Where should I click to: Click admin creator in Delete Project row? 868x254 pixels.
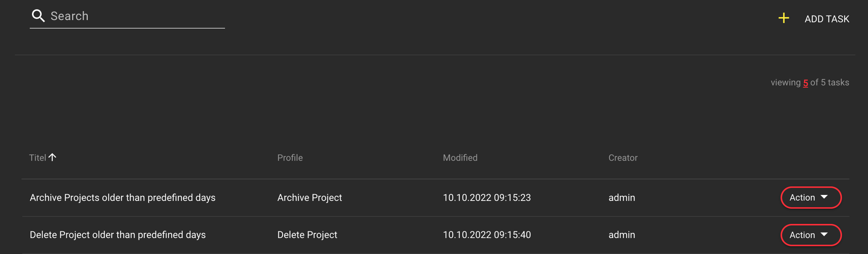click(622, 235)
